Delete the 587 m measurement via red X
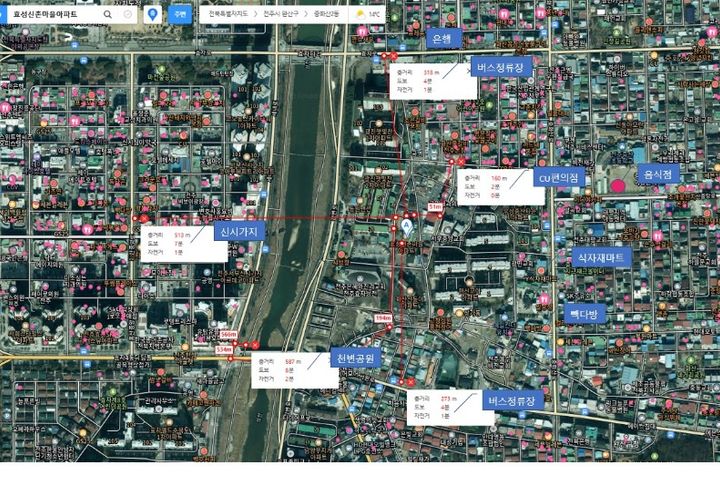Viewport: 720px width, 480px height. point(255,345)
